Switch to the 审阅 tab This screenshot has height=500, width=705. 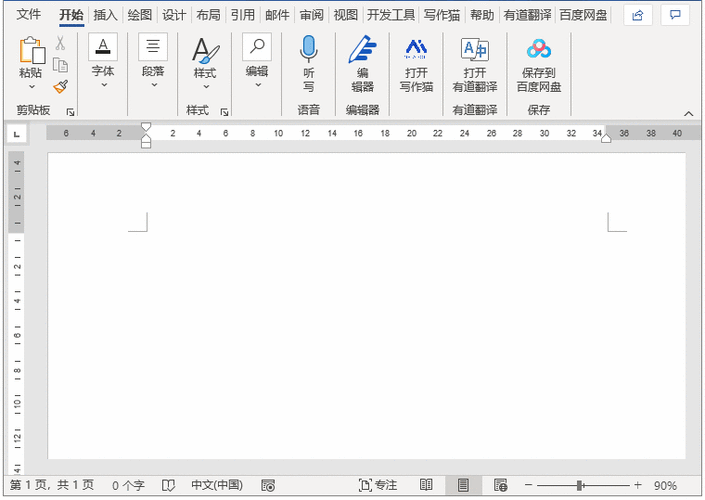pyautogui.click(x=311, y=15)
